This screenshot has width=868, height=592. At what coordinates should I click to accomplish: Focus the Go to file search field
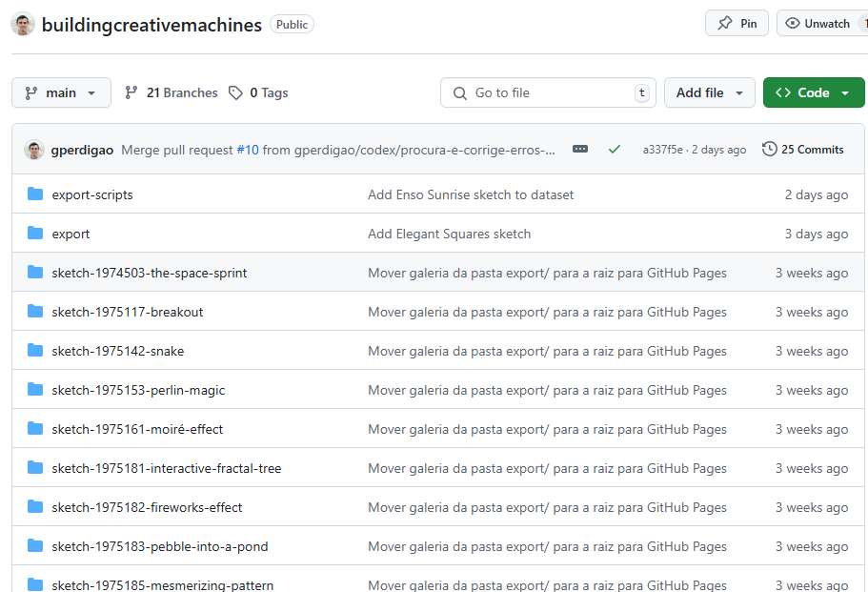[x=548, y=92]
